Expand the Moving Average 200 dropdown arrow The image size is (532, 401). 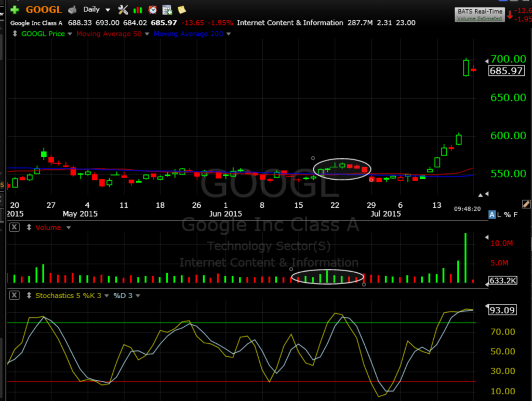coord(229,34)
